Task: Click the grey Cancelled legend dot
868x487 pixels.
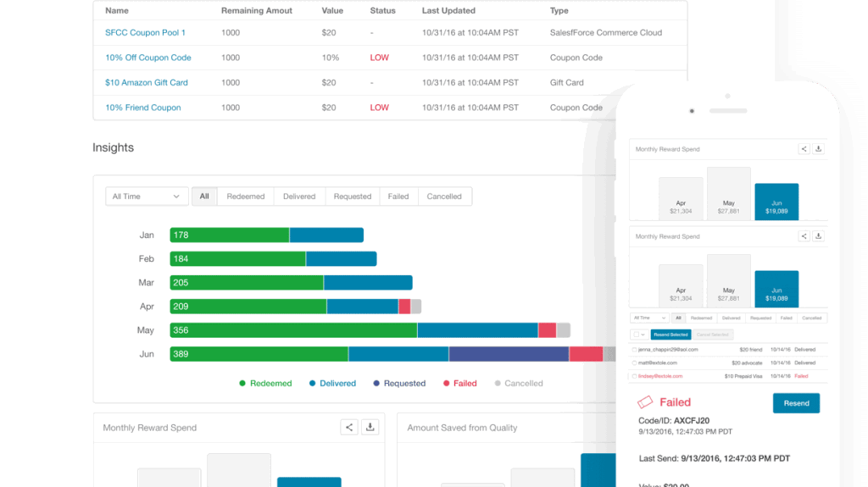Action: [498, 383]
